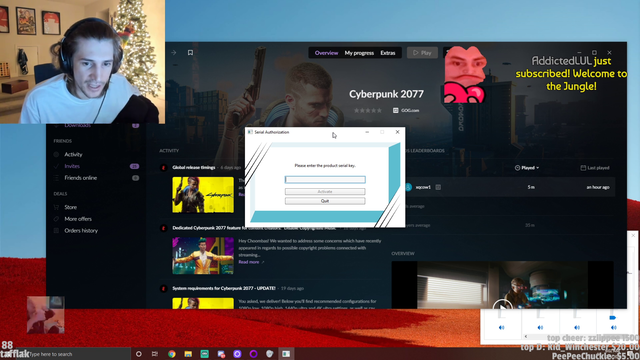Click the bookmark icon in GOG Galaxy header
The width and height of the screenshot is (640, 360).
click(190, 53)
